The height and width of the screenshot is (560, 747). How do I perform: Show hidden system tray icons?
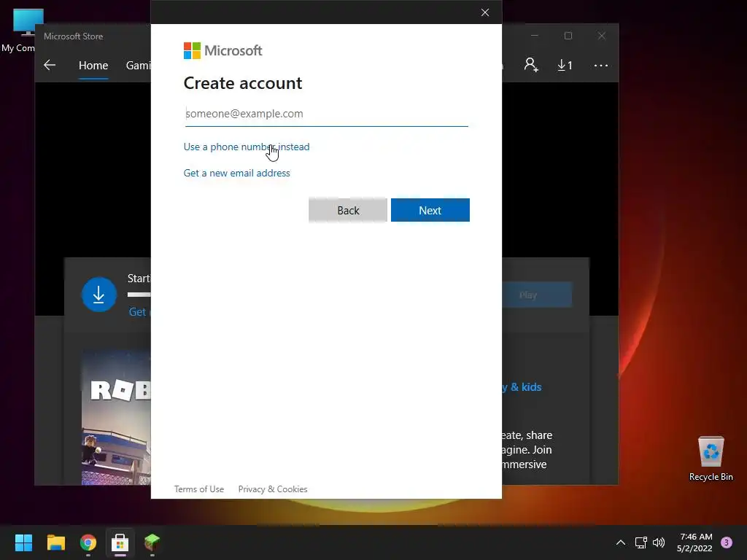click(621, 542)
